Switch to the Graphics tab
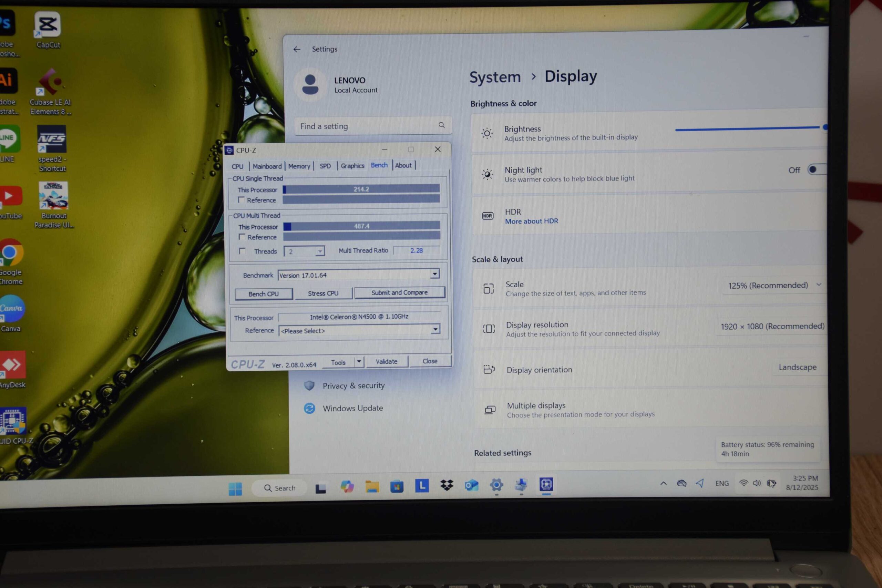882x588 pixels. 352,166
